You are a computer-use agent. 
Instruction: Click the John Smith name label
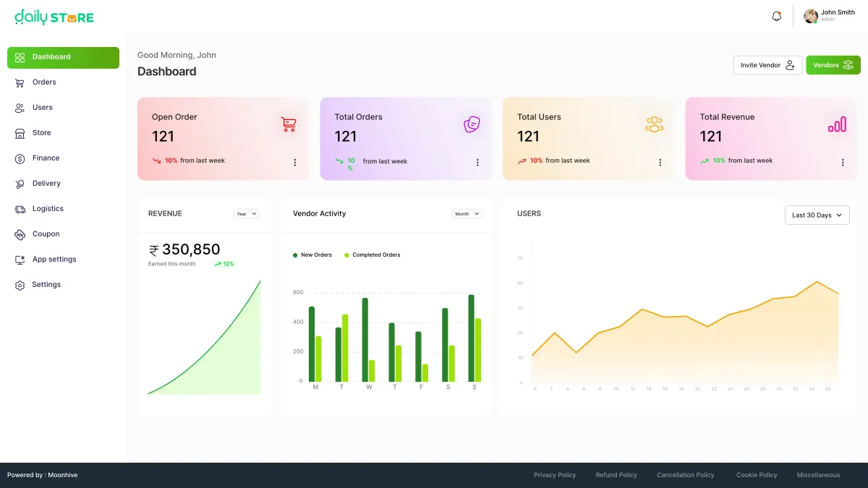click(838, 12)
